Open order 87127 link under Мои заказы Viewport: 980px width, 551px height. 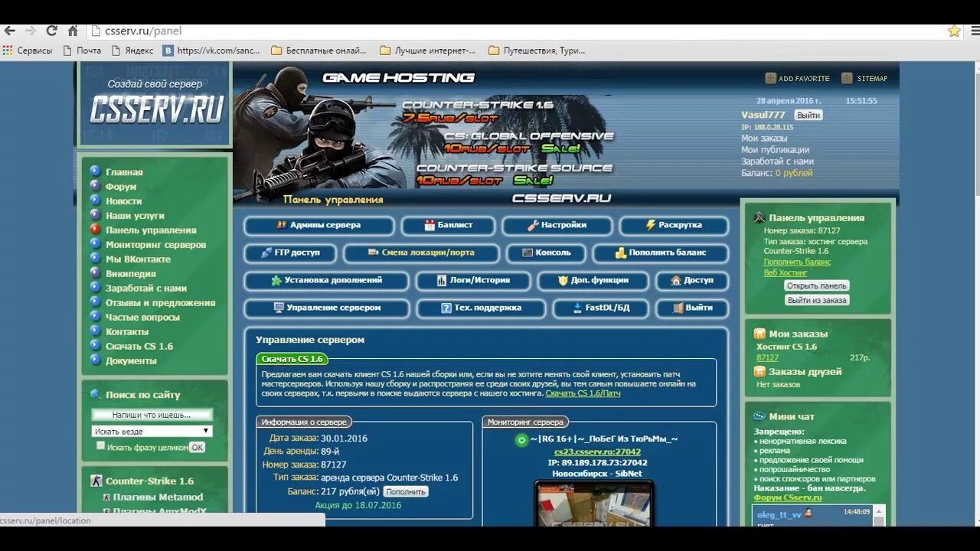[x=767, y=358]
